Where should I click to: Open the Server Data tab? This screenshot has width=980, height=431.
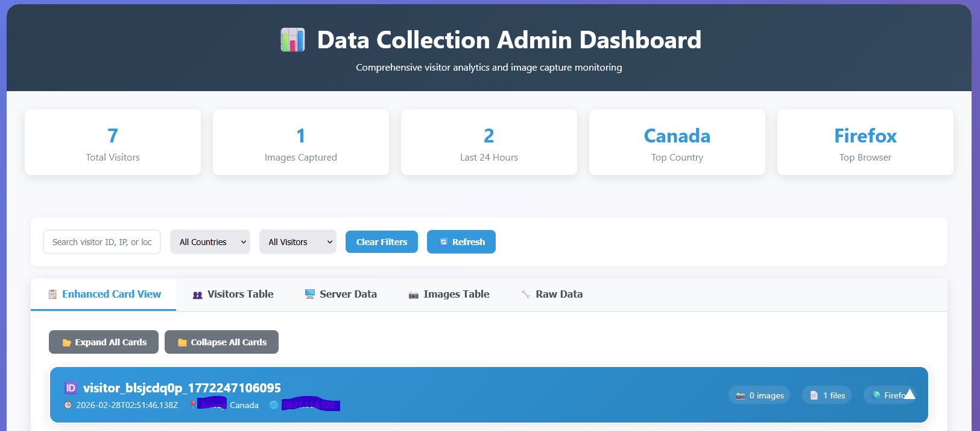(x=341, y=295)
